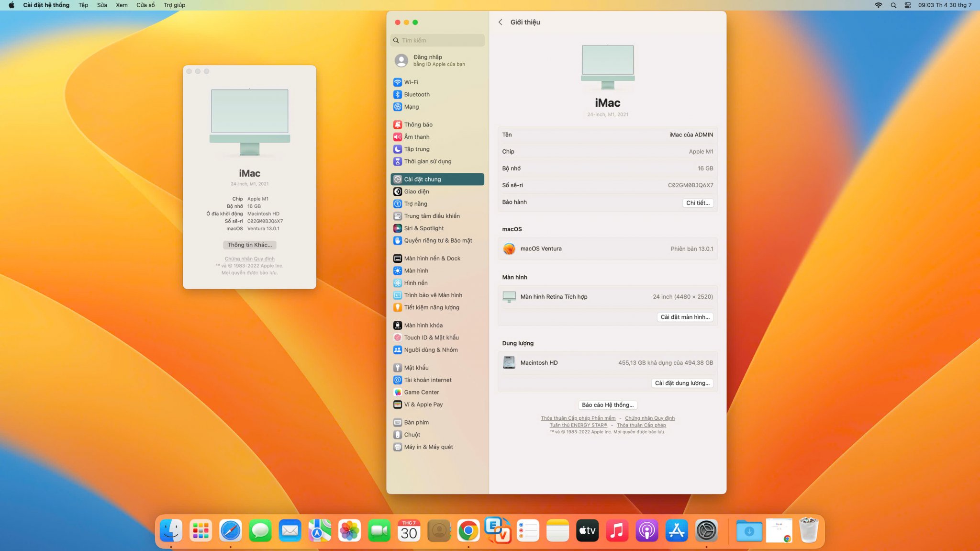Select Cài đặt chung in sidebar

(437, 179)
